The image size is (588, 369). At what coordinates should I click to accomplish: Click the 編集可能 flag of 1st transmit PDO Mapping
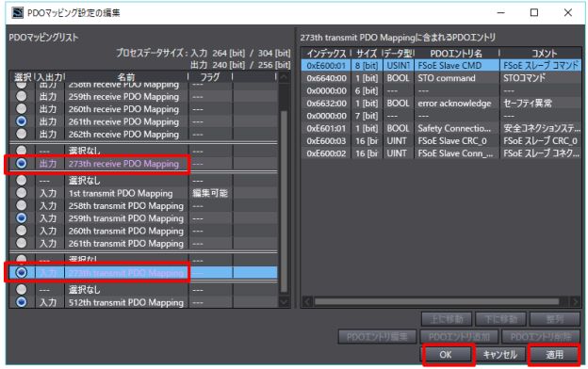[210, 193]
